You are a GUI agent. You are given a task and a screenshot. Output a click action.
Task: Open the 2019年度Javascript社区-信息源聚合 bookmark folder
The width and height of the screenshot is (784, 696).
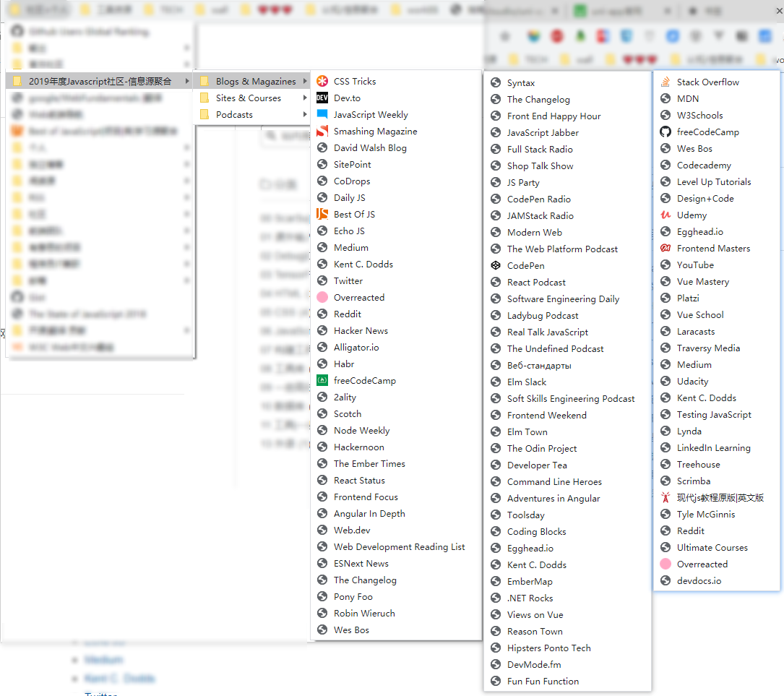coord(100,81)
